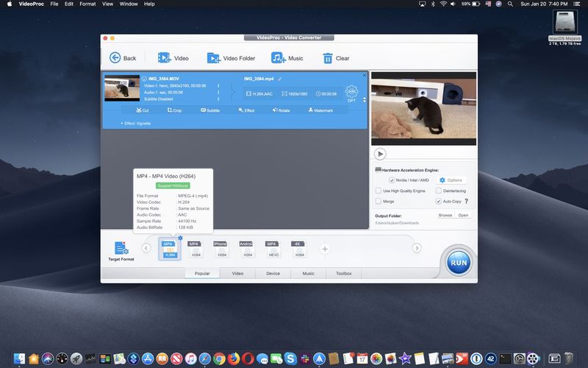Image resolution: width=588 pixels, height=368 pixels.
Task: Play the video preview
Action: [380, 154]
